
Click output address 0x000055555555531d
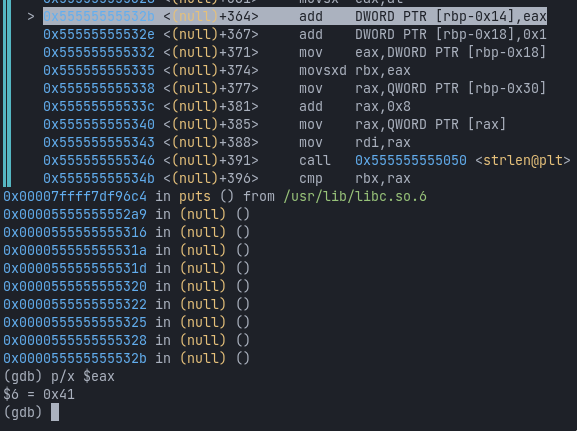75,269
